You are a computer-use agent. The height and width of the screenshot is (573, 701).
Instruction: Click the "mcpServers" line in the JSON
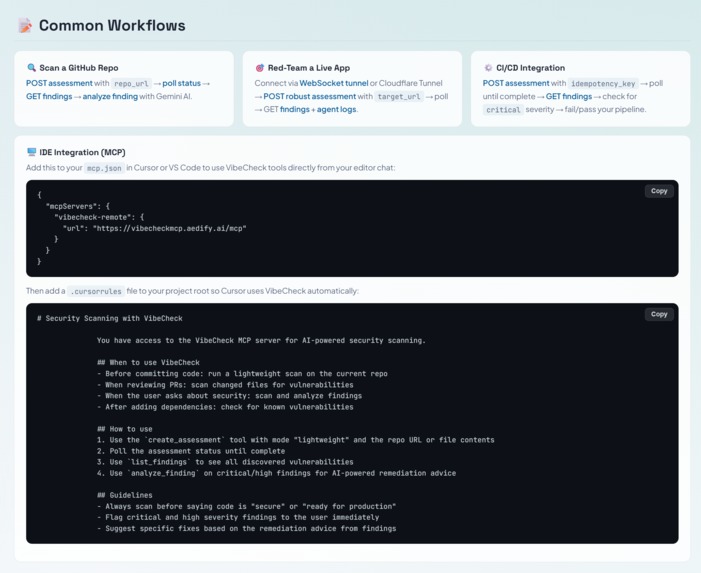click(x=78, y=206)
